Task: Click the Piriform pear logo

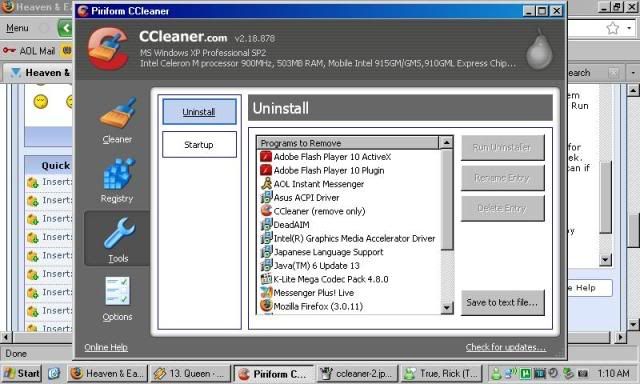Action: [539, 49]
